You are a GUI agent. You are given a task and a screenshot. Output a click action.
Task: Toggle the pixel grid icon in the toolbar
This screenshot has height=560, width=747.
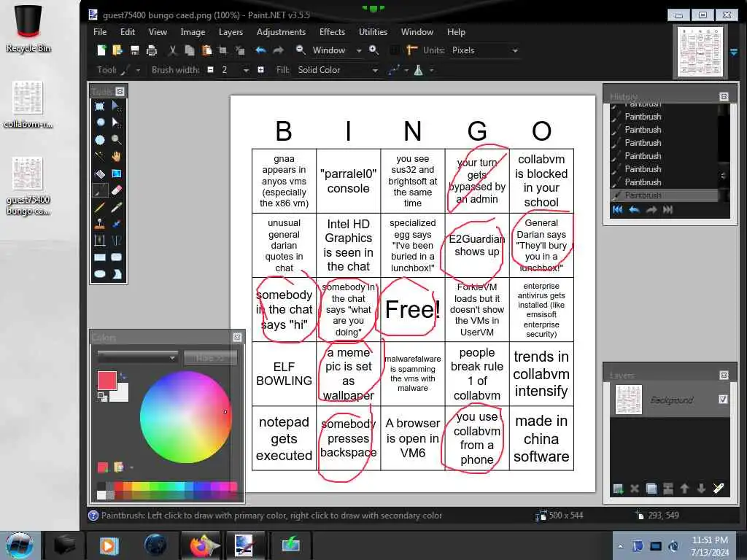coord(395,50)
